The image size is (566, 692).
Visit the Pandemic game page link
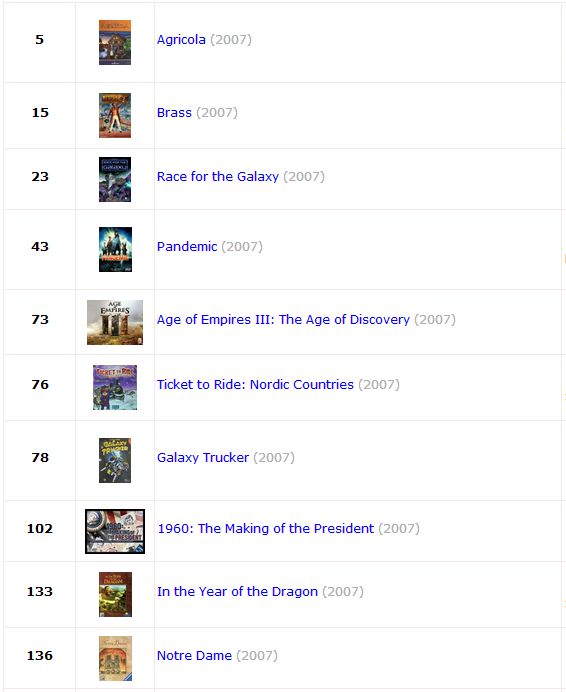click(187, 247)
